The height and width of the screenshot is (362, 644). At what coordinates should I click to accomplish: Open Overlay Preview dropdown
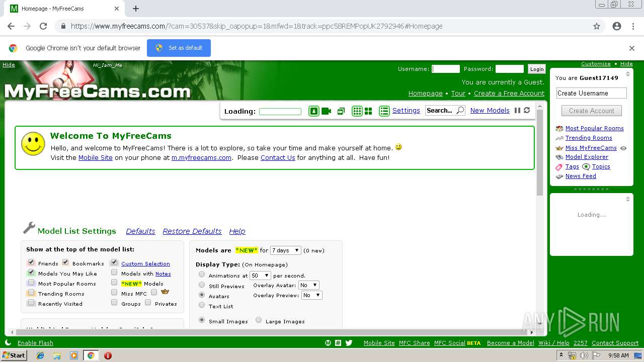[311, 295]
